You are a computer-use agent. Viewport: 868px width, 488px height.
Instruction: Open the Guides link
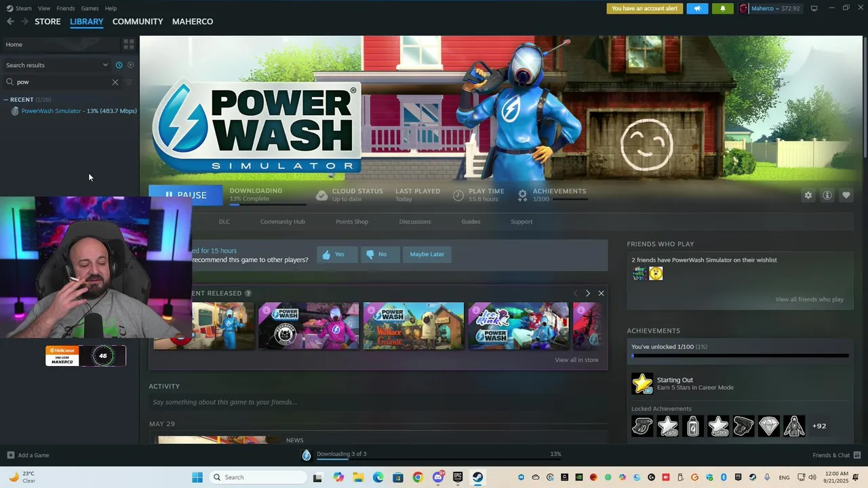point(471,222)
